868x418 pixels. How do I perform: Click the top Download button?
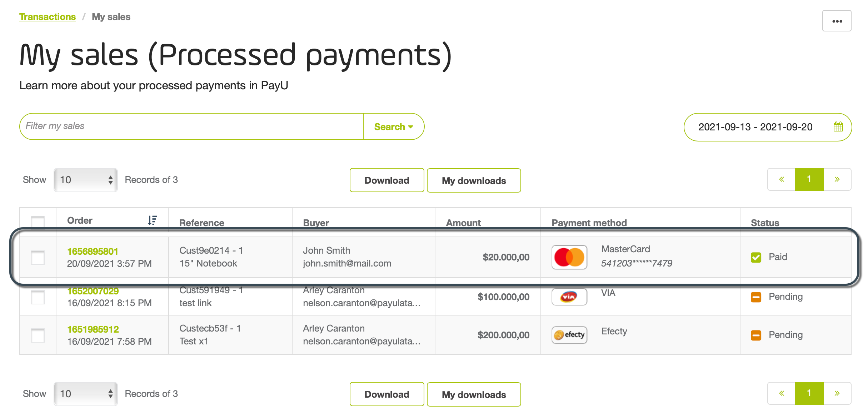(x=387, y=180)
